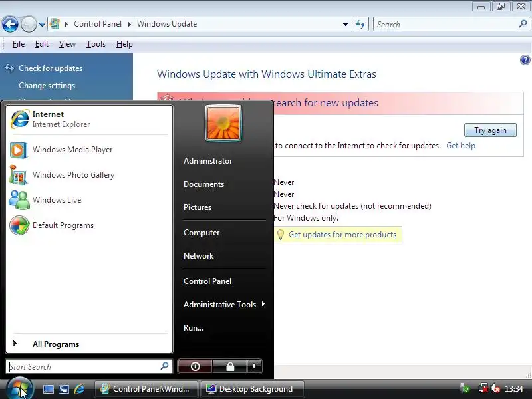Expand the shutdown options arrow
The height and width of the screenshot is (399, 532).
(255, 366)
